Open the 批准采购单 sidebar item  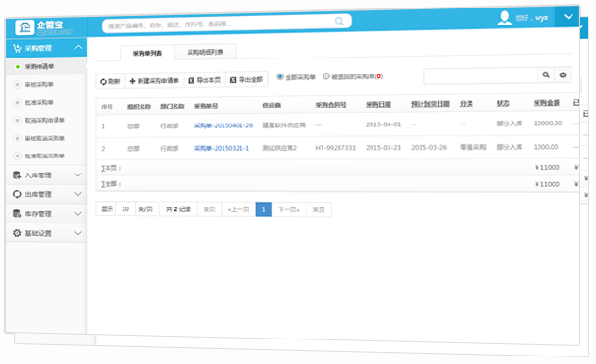[40, 102]
